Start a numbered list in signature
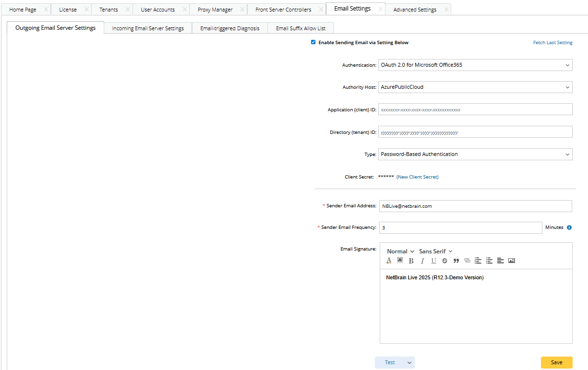588x370 pixels. 478,261
